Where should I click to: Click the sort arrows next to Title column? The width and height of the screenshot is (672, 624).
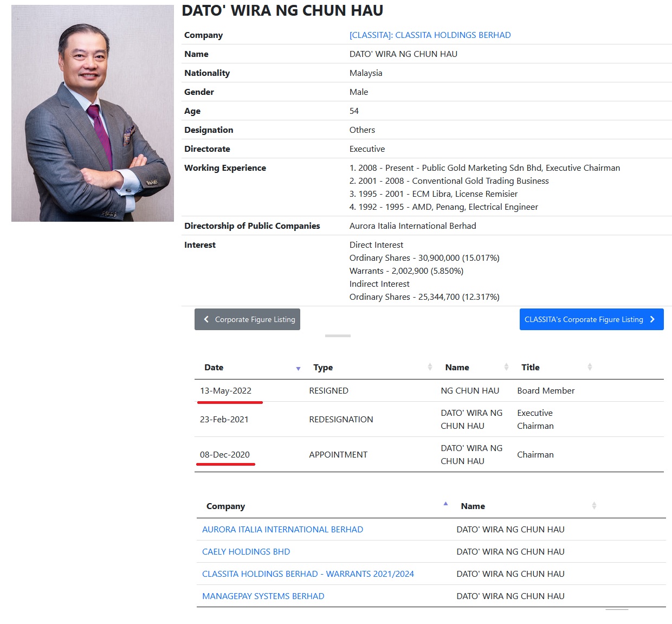tap(590, 367)
